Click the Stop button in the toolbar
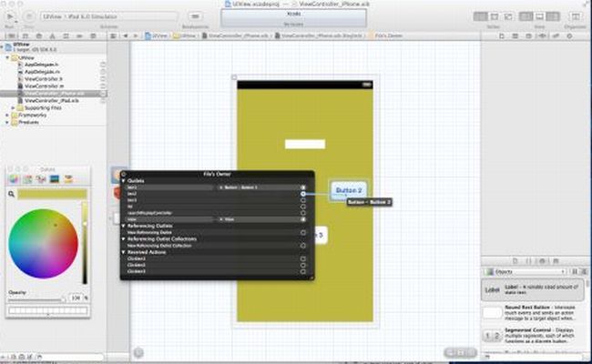592x364 pixels. tap(29, 16)
